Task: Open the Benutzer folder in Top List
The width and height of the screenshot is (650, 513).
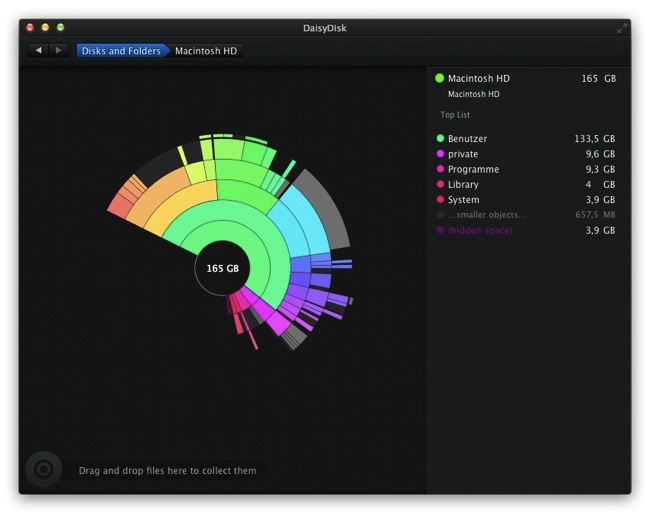Action: pyautogui.click(x=468, y=139)
